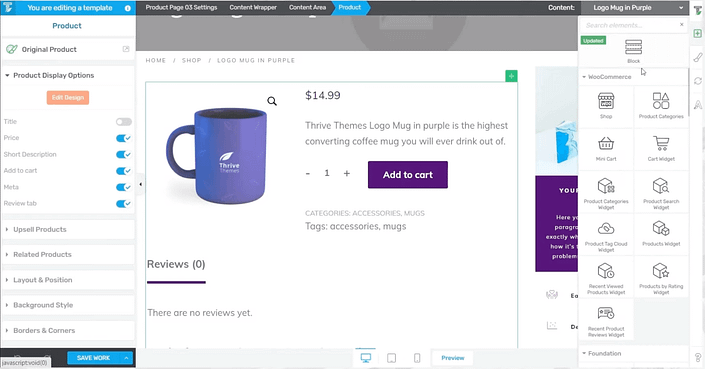This screenshot has width=705, height=369.
Task: Click the quantity field showing 1
Action: click(327, 173)
